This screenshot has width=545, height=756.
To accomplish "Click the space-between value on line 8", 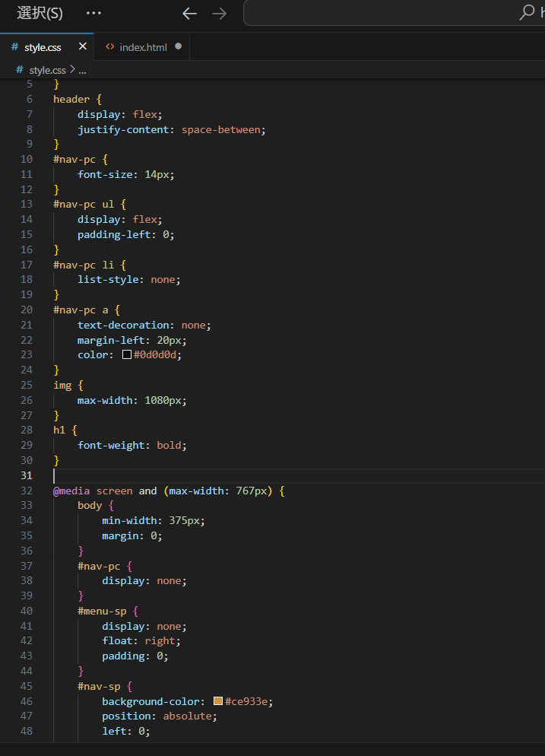I will click(221, 129).
